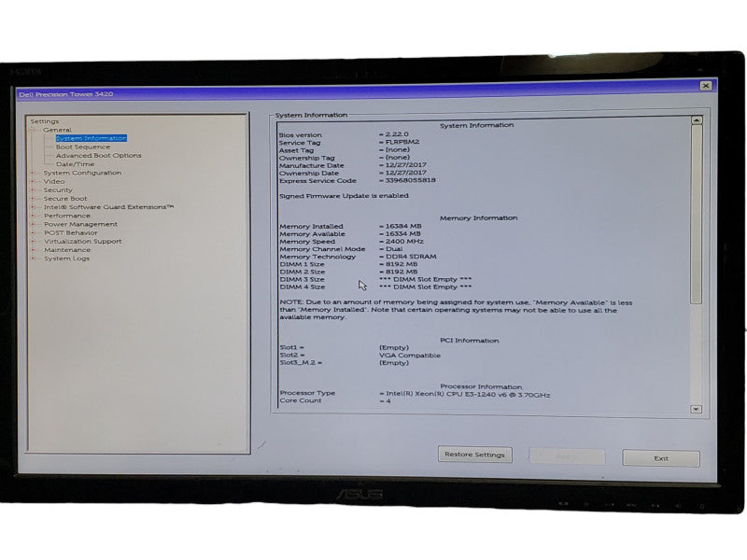Expand Intel Software Guard Extensions node
The image size is (747, 560).
(x=33, y=207)
